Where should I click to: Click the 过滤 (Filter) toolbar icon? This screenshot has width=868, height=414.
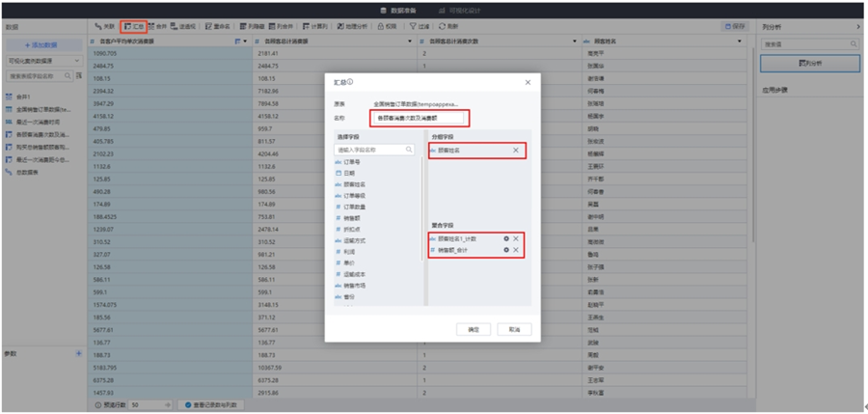[420, 27]
